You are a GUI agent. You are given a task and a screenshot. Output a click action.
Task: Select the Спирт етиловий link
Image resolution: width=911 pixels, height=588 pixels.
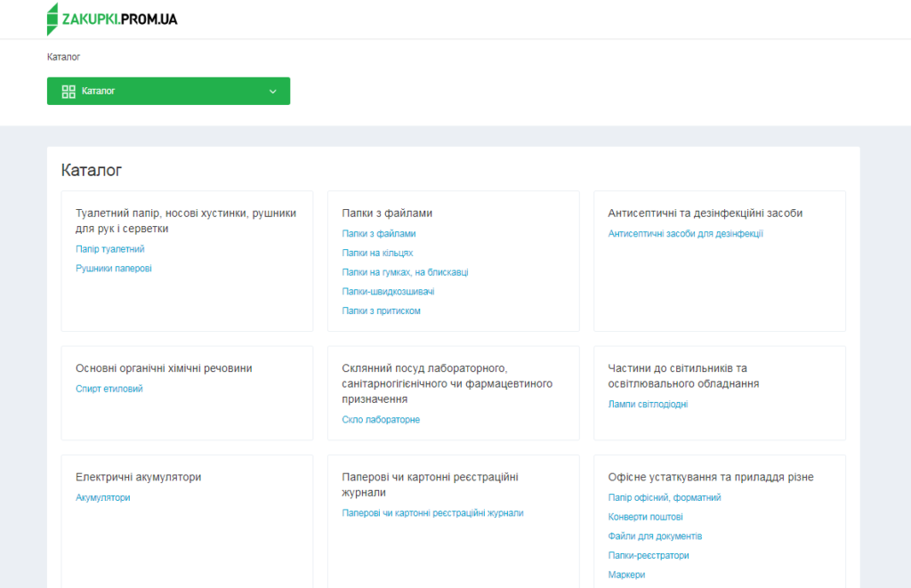point(109,389)
